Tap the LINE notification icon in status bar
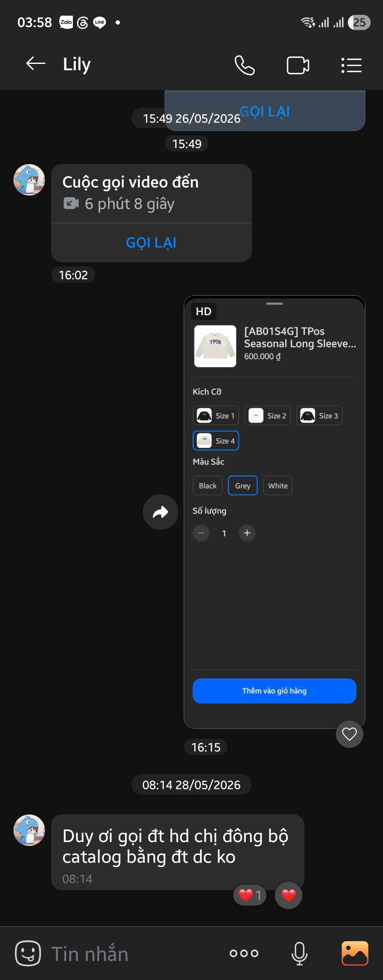The width and height of the screenshot is (383, 980). 100,22
